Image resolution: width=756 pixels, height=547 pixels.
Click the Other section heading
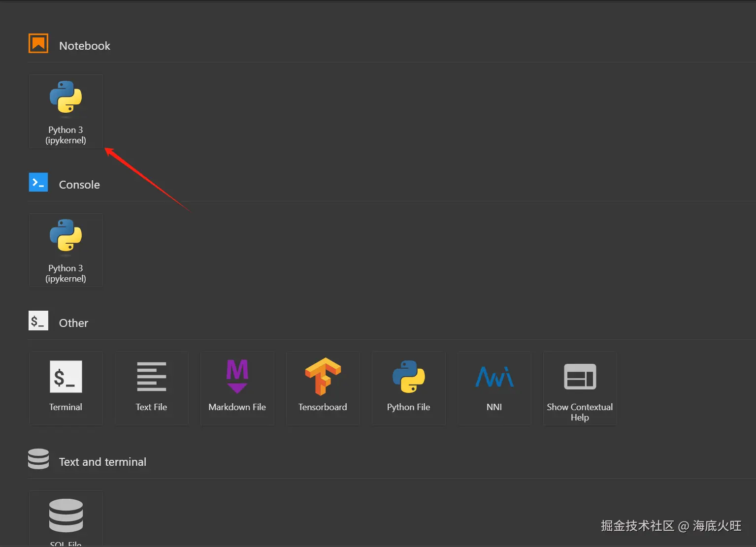(x=74, y=323)
